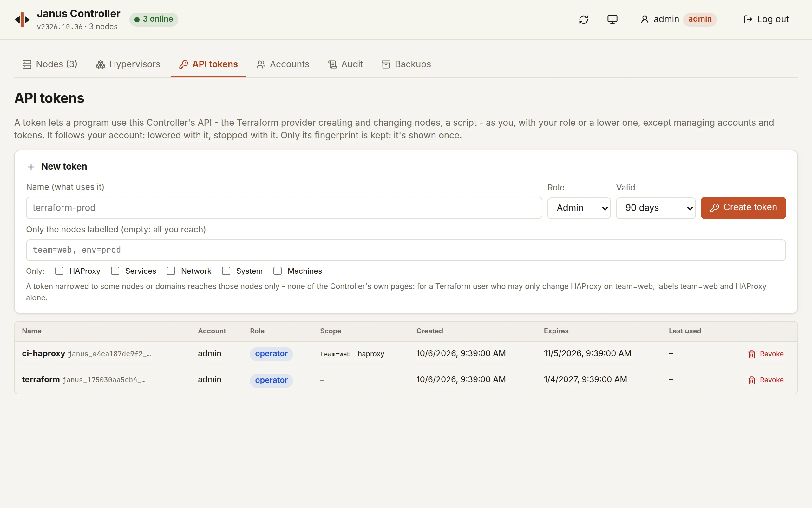812x508 pixels.
Task: Click the operator badge in ci-haproxy row
Action: [x=271, y=354]
